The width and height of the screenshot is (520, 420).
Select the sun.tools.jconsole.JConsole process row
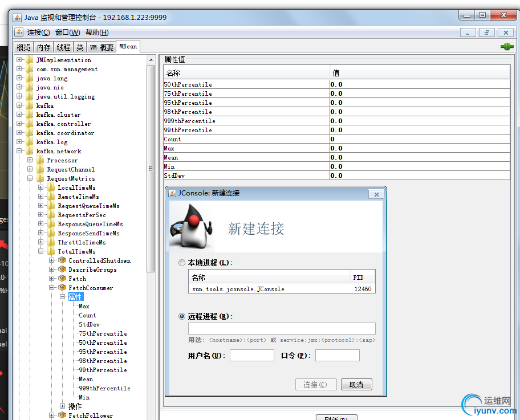click(x=282, y=289)
